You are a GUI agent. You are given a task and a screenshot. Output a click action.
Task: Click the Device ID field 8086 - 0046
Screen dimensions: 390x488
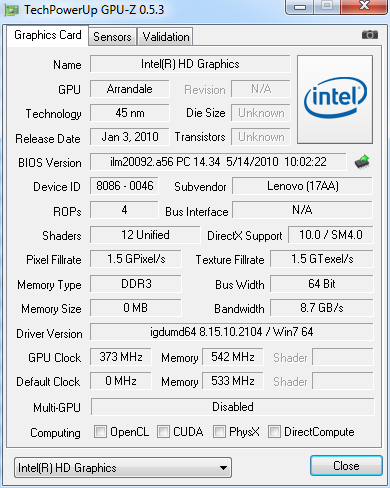pyautogui.click(x=124, y=186)
